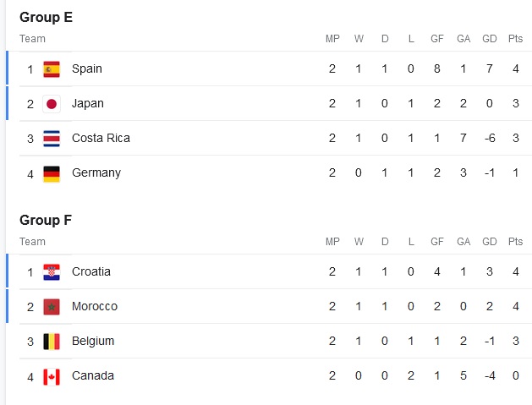This screenshot has height=405, width=532.
Task: Open the Morocco team link
Action: coord(95,306)
